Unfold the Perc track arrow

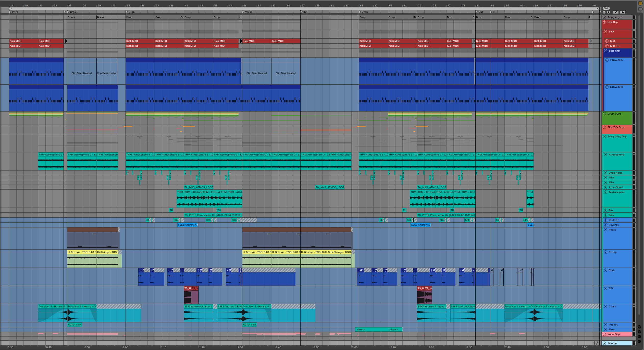coord(605,215)
